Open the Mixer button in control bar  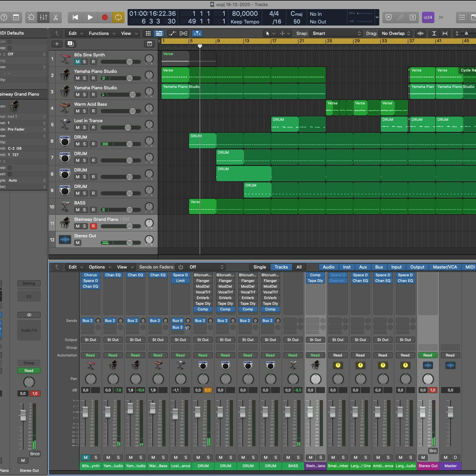click(43, 17)
